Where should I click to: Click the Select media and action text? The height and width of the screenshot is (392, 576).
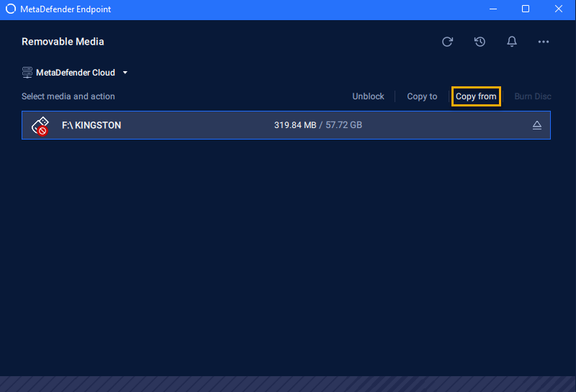68,96
